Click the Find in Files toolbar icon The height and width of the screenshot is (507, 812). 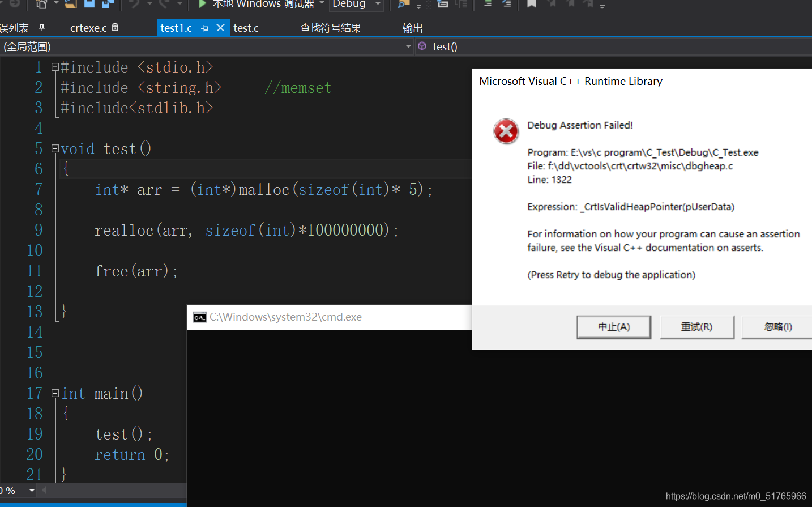403,4
